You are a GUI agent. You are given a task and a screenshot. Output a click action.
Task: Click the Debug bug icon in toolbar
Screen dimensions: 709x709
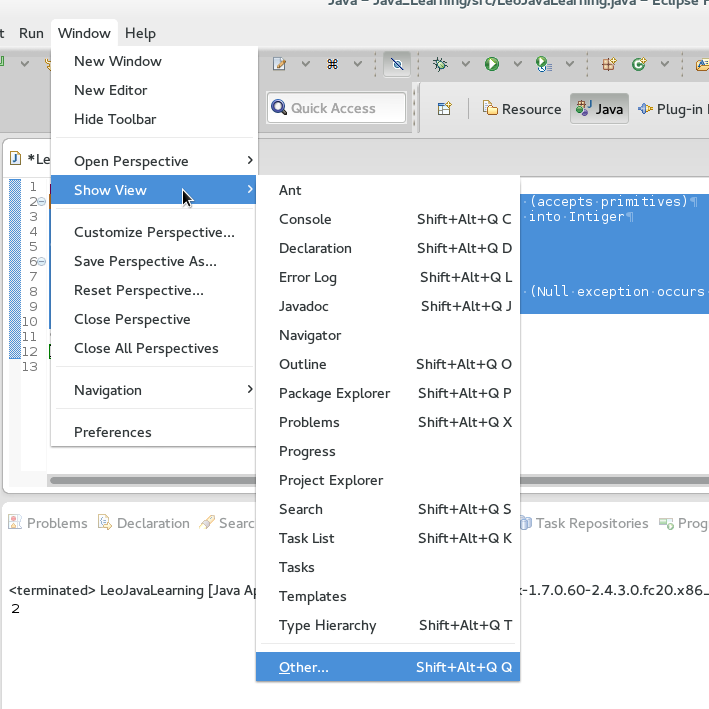(x=440, y=64)
